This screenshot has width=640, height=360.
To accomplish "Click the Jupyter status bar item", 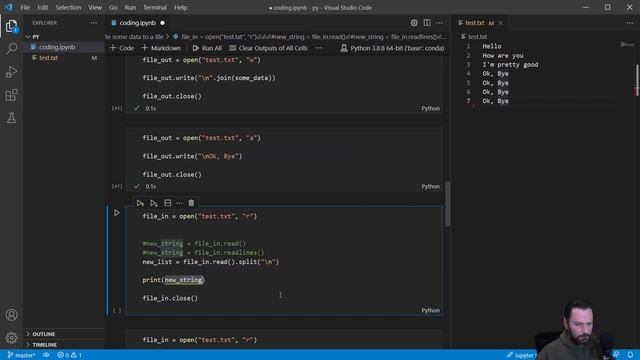I will 522,355.
